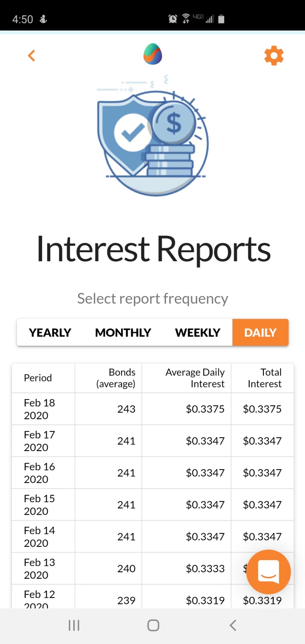Screen dimensions: 305x644
Task: Tap the colorful egg app logo
Action: [152, 54]
